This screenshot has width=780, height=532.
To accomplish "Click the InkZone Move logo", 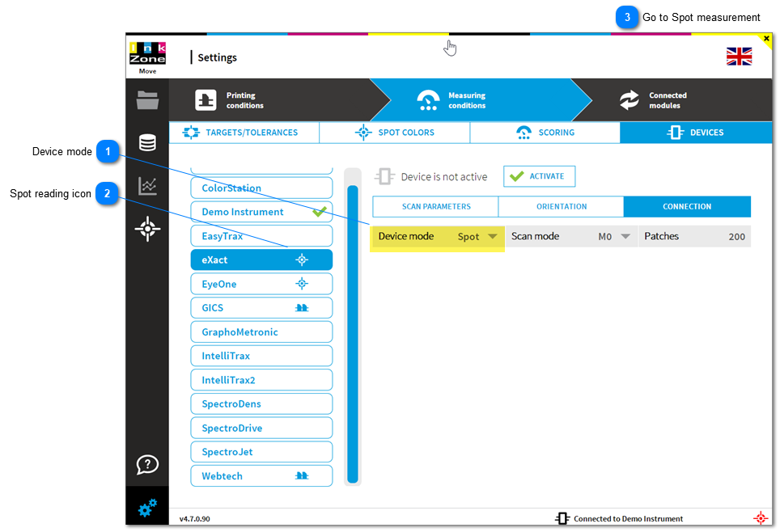I will [x=147, y=57].
